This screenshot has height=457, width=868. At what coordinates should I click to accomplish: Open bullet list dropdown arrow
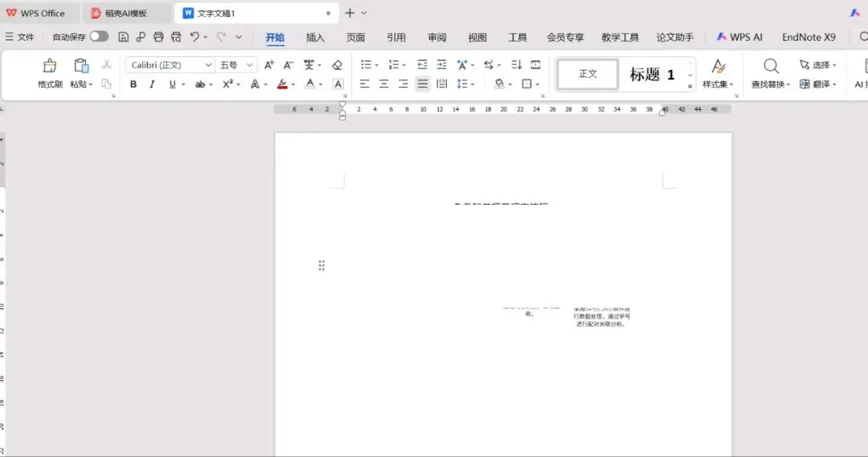click(377, 65)
